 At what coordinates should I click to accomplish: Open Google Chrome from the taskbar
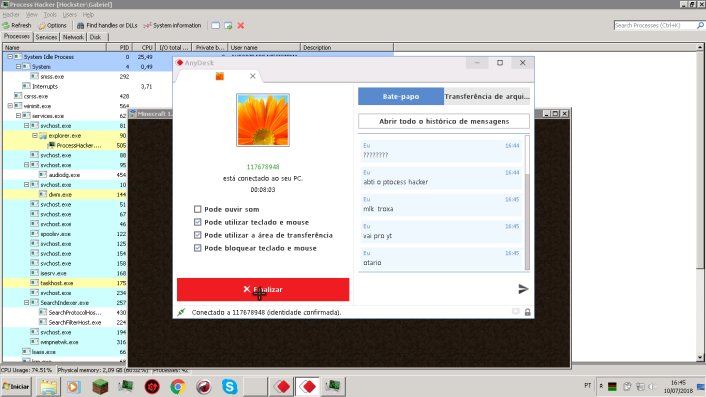coord(178,387)
